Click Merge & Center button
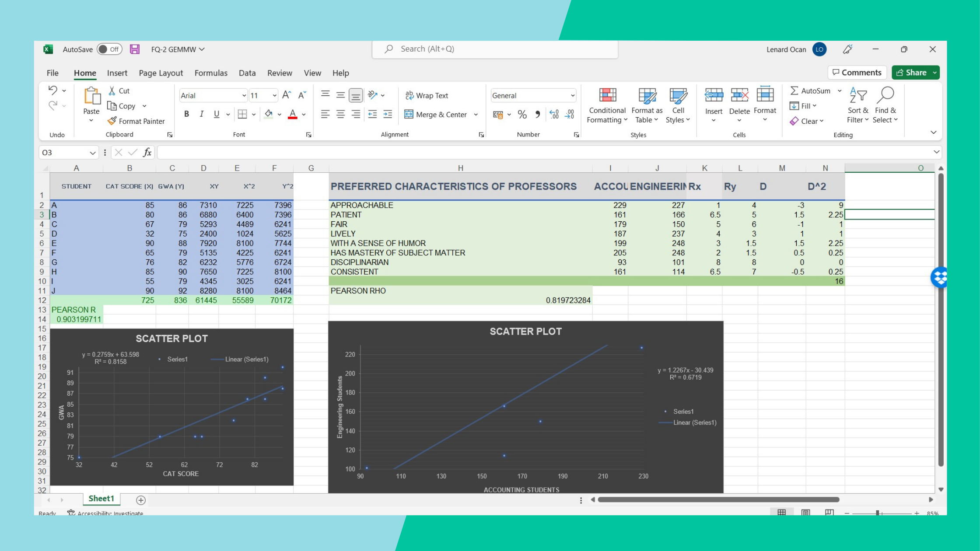Screen dimensions: 980x551 click(x=436, y=115)
